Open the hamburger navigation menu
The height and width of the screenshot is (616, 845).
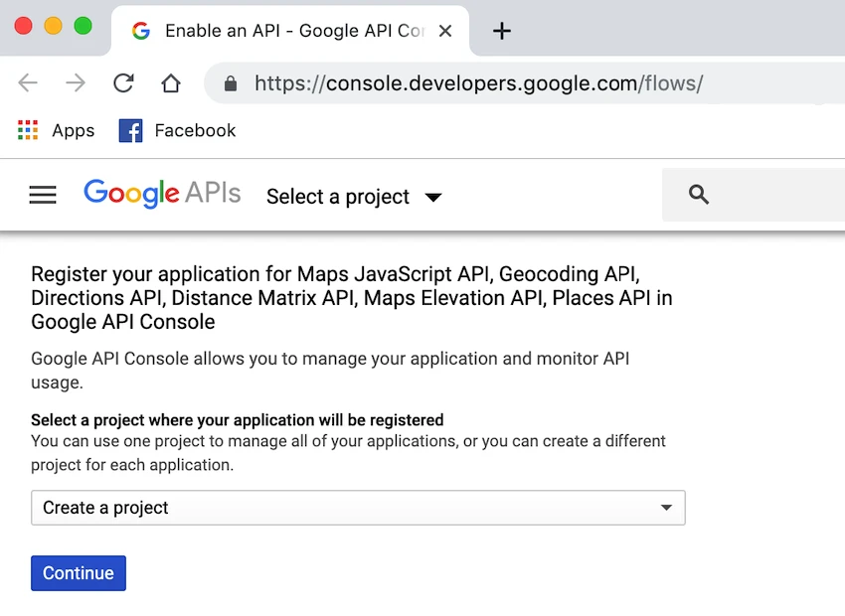pos(43,195)
